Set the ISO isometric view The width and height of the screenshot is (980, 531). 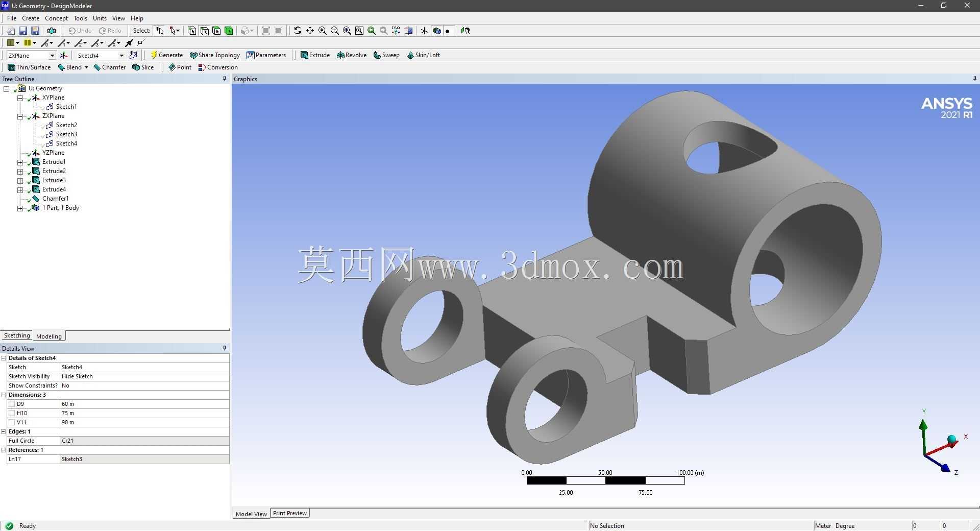tap(396, 31)
